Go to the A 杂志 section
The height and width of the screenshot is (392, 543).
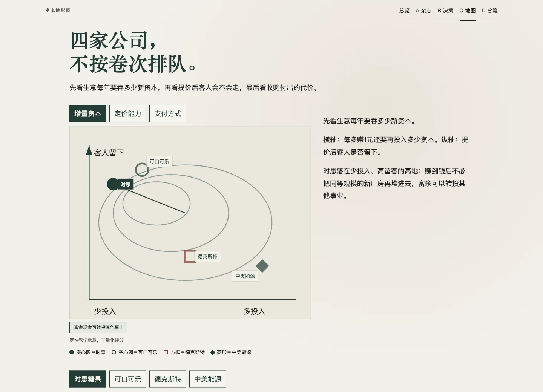[423, 11]
